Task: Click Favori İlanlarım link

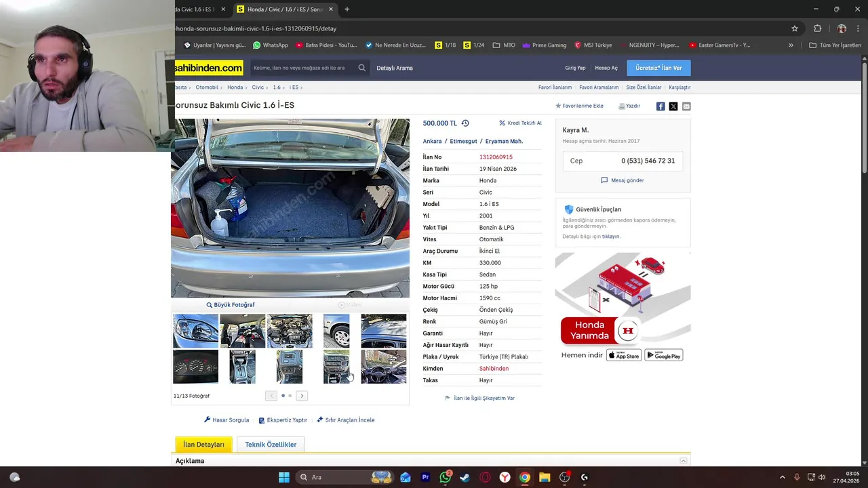Action: coord(555,87)
